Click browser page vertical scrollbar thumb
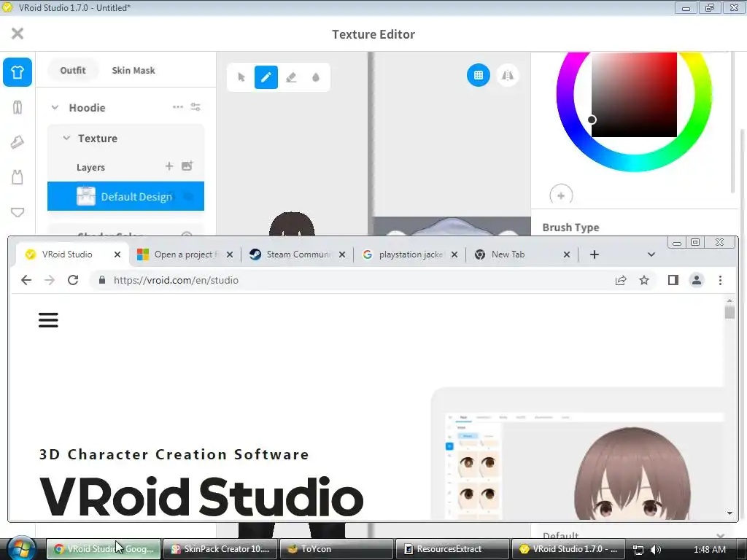This screenshot has height=560, width=747. point(729,312)
